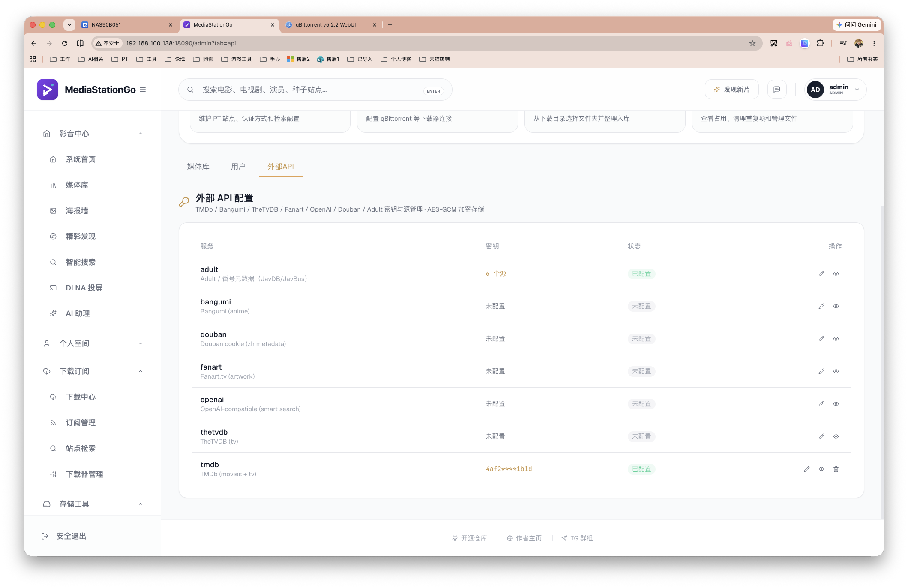Switch to the NAS90B051 browser tab
Screen dimensions: 908x588
click(x=127, y=25)
